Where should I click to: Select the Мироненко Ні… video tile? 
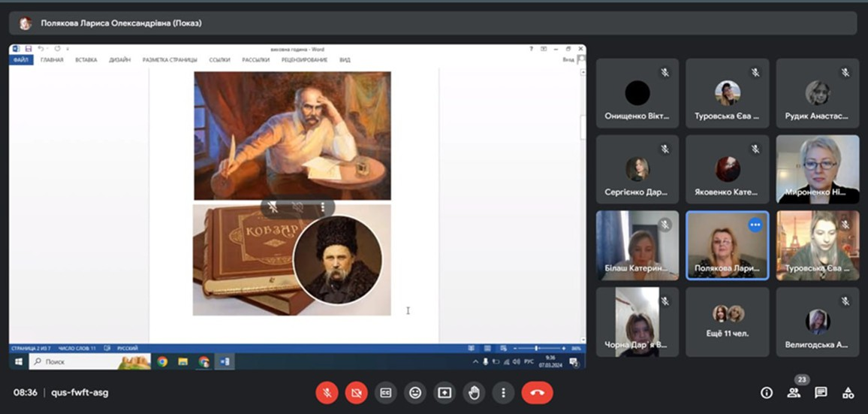point(818,170)
